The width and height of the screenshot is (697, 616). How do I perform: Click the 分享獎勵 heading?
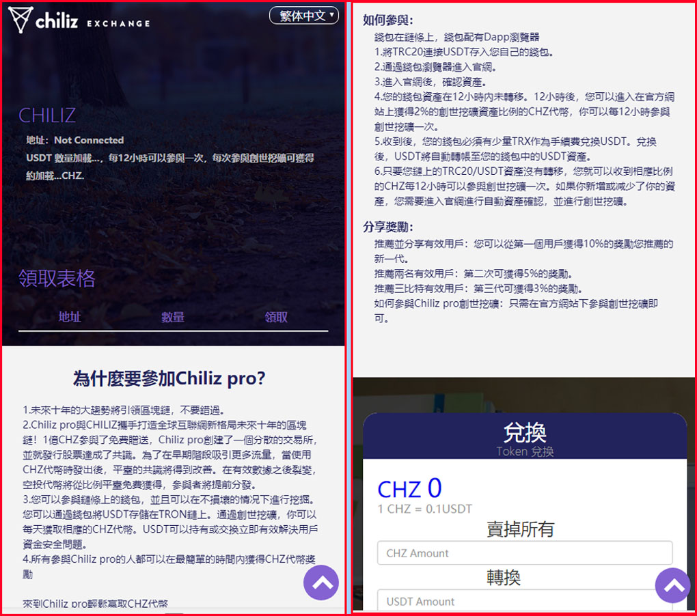click(x=387, y=227)
